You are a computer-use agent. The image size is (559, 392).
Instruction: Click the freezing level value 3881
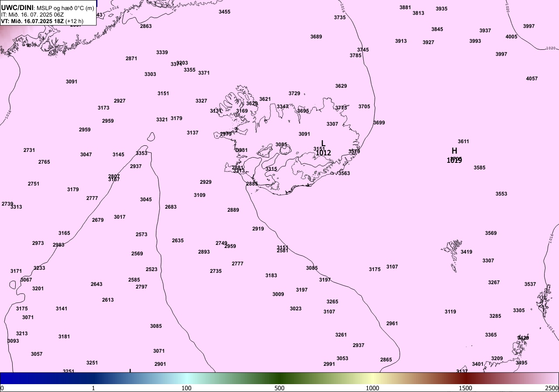[x=405, y=7]
